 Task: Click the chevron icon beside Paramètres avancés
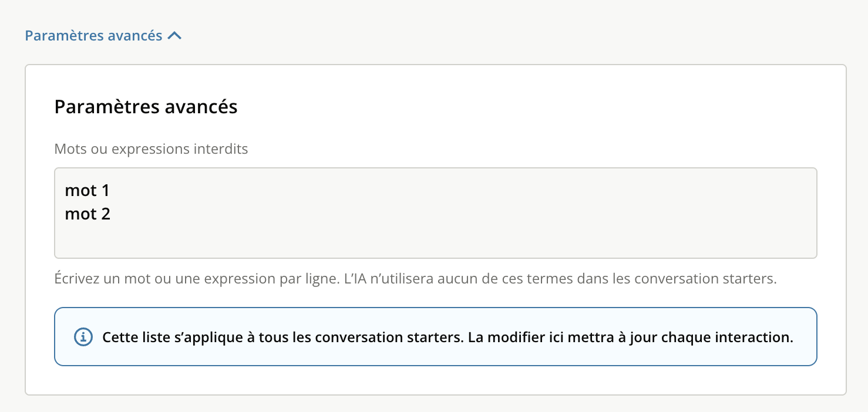click(174, 36)
